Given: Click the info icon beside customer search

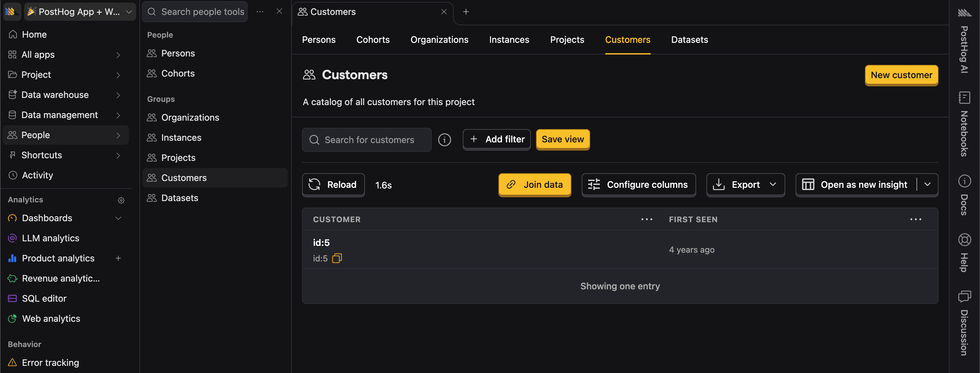Looking at the screenshot, I should pos(444,140).
